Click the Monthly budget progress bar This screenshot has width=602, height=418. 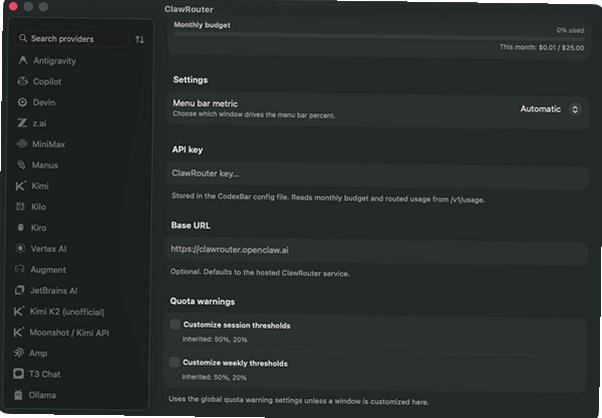379,36
